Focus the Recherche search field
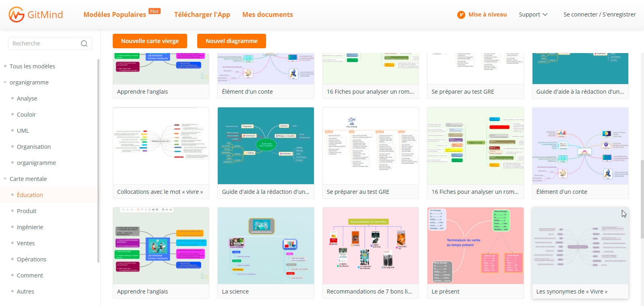This screenshot has width=644, height=306. click(44, 43)
